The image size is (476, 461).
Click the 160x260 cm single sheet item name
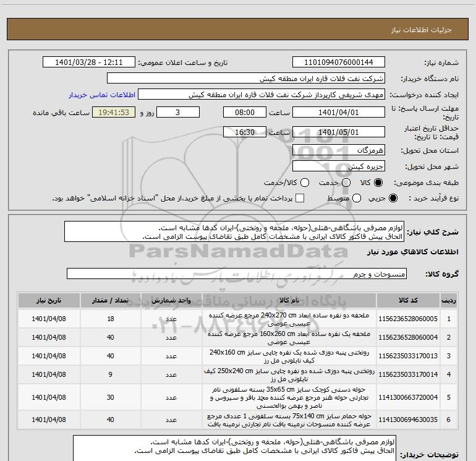[x=289, y=338]
